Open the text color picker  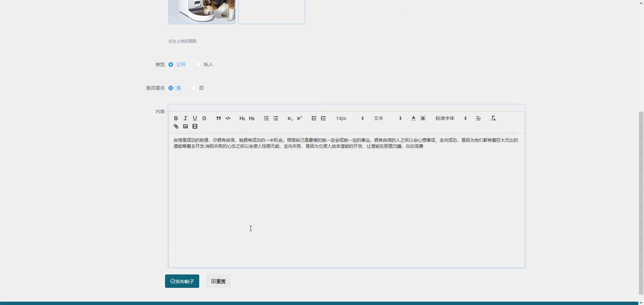414,118
